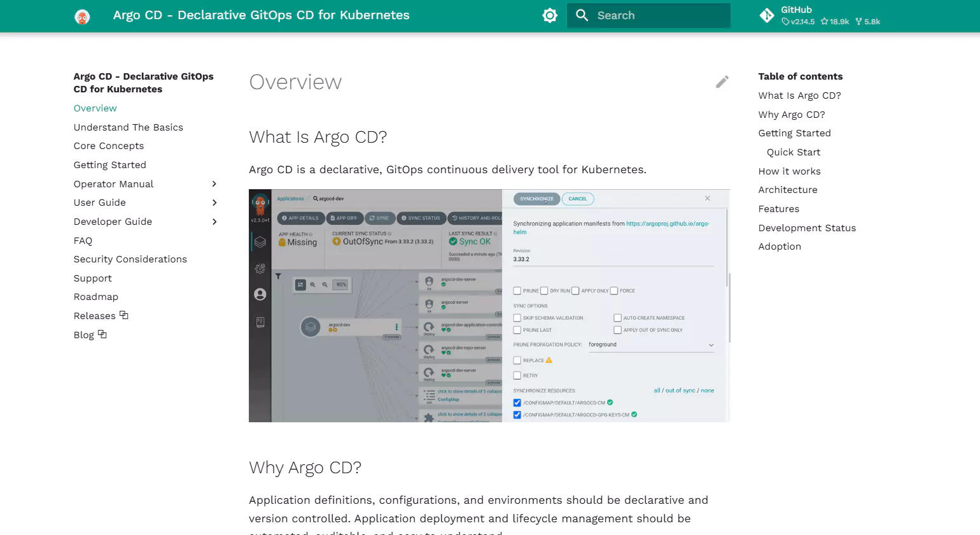Open Core Concepts in sidebar
The image size is (980, 535).
(109, 146)
